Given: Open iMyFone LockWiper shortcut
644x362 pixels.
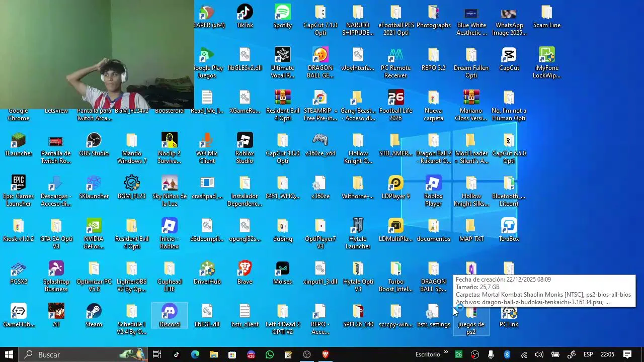Looking at the screenshot, I should (x=546, y=63).
